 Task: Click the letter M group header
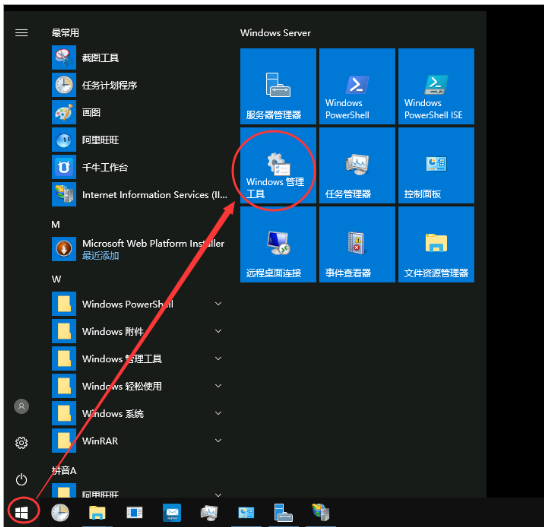tap(56, 224)
